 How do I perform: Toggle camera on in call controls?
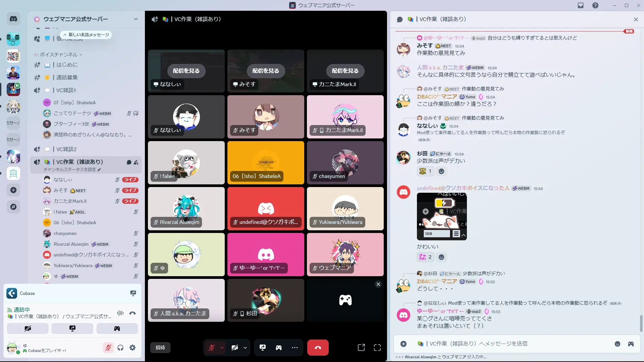point(235,348)
